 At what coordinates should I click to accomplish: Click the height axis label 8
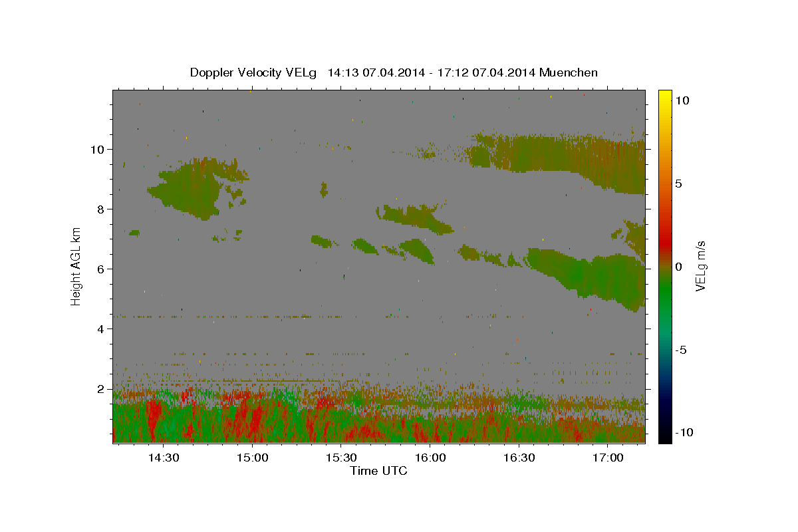coord(102,209)
